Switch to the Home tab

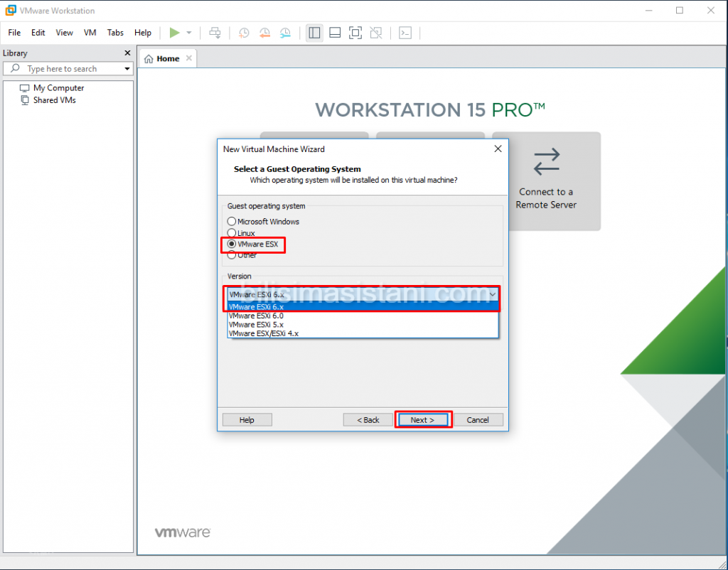pos(168,58)
